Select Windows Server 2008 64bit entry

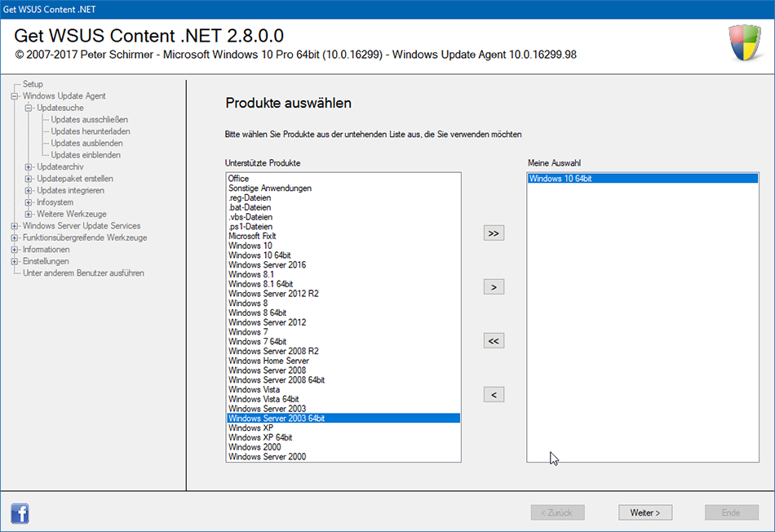pyautogui.click(x=343, y=380)
